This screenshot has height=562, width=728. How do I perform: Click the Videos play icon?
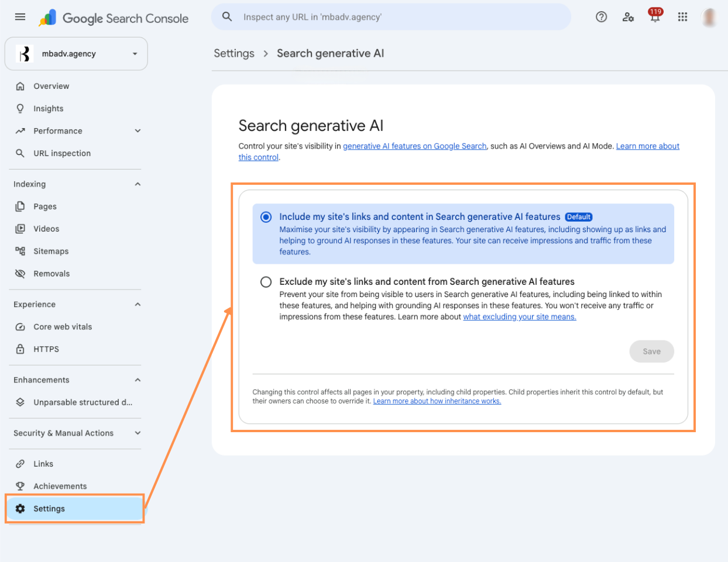tap(20, 229)
